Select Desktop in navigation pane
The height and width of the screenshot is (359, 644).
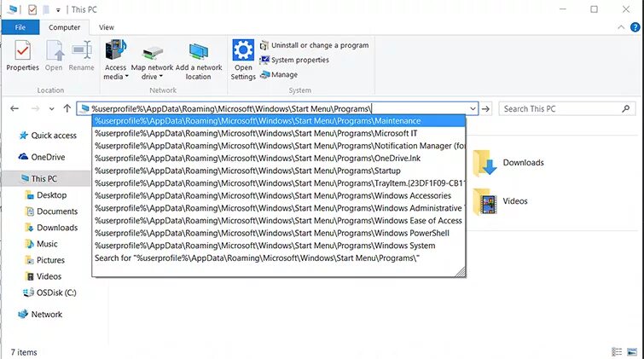coord(45,195)
